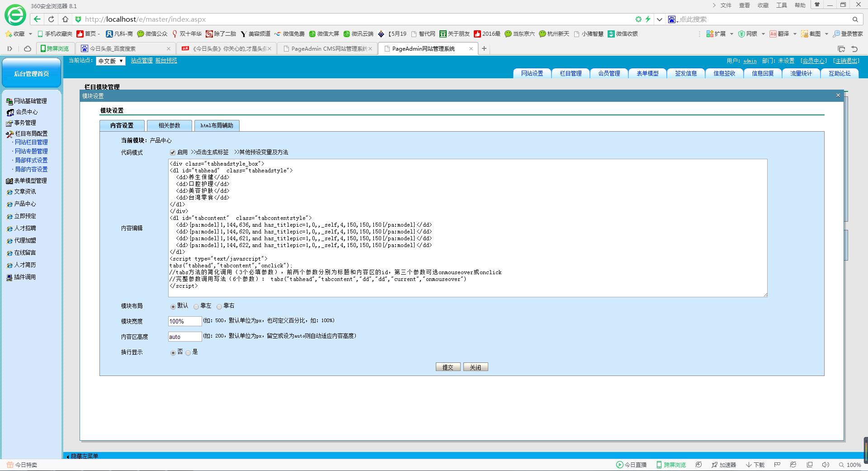Select the 靠右 module layout radio
The image size is (868, 471).
(219, 306)
